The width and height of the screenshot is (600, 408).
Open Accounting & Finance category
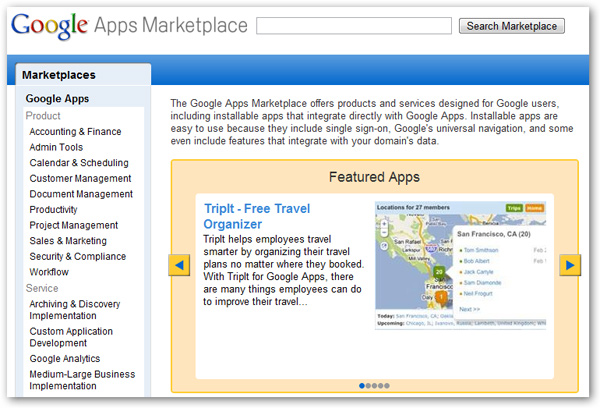click(x=75, y=132)
